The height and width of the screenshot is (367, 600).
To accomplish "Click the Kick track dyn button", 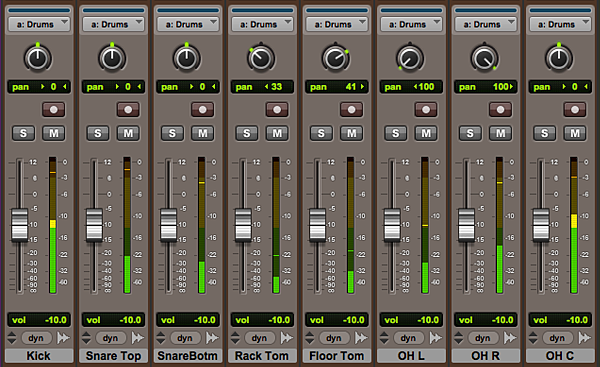I will click(36, 338).
